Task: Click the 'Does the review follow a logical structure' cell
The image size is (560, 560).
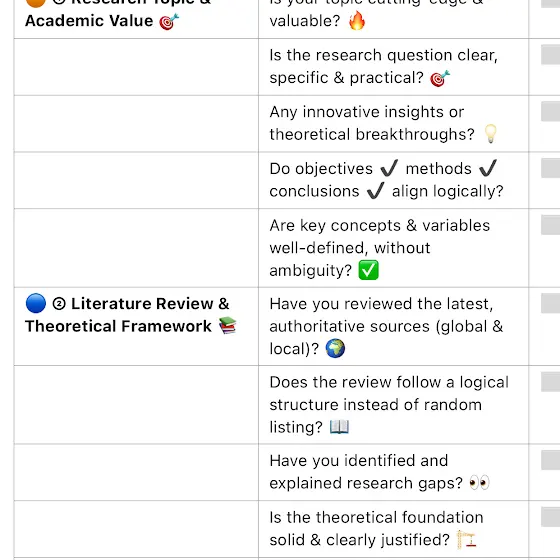Action: coord(393,405)
